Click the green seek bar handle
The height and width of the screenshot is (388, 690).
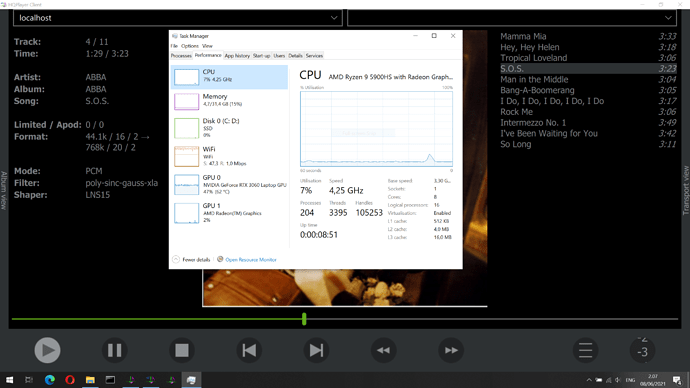[304, 319]
